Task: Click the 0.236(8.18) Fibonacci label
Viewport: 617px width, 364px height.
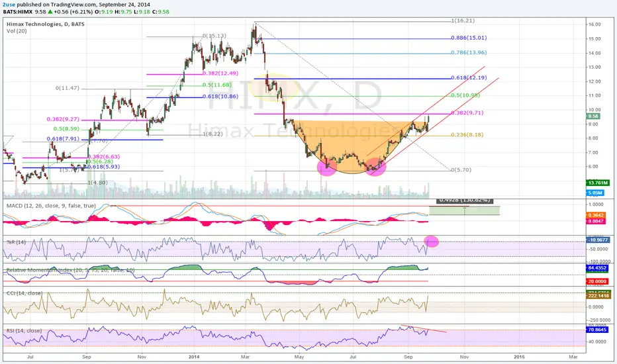Action: click(x=467, y=134)
